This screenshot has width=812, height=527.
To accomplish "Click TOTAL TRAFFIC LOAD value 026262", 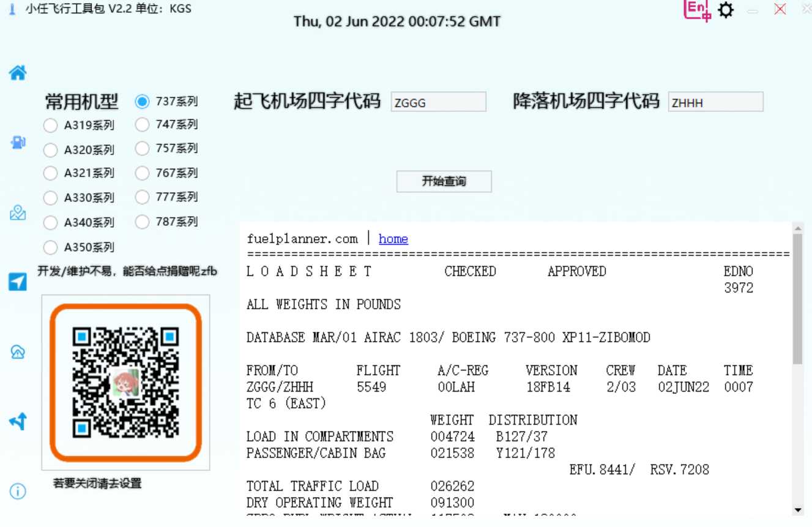I will (x=452, y=487).
